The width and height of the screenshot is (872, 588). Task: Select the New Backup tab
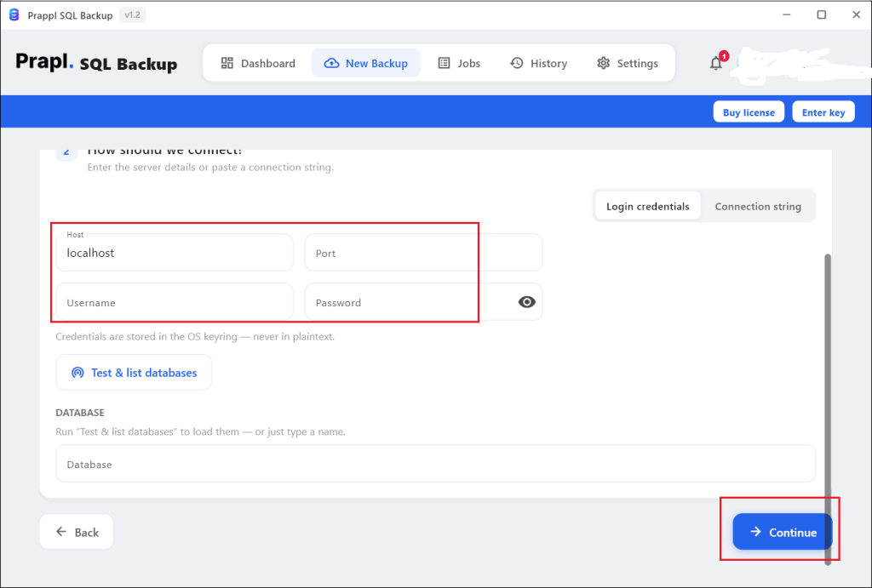click(366, 63)
